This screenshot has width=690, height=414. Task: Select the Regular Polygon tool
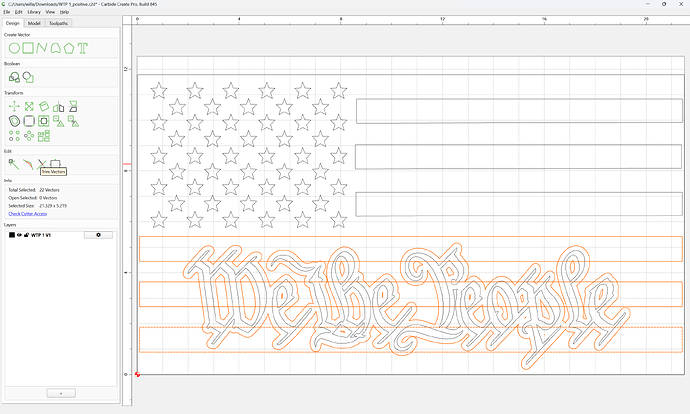[69, 48]
